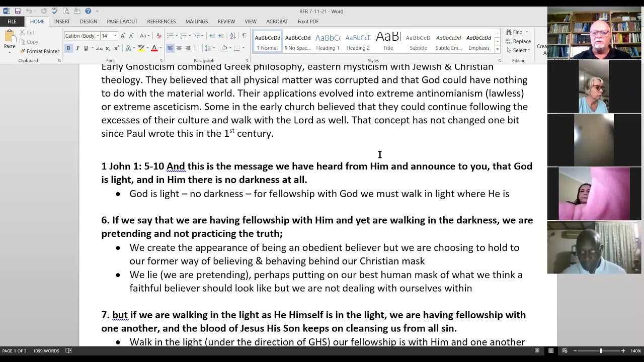Switch to the MAILINGS tab
Screen dimensions: 644x362
pyautogui.click(x=196, y=22)
